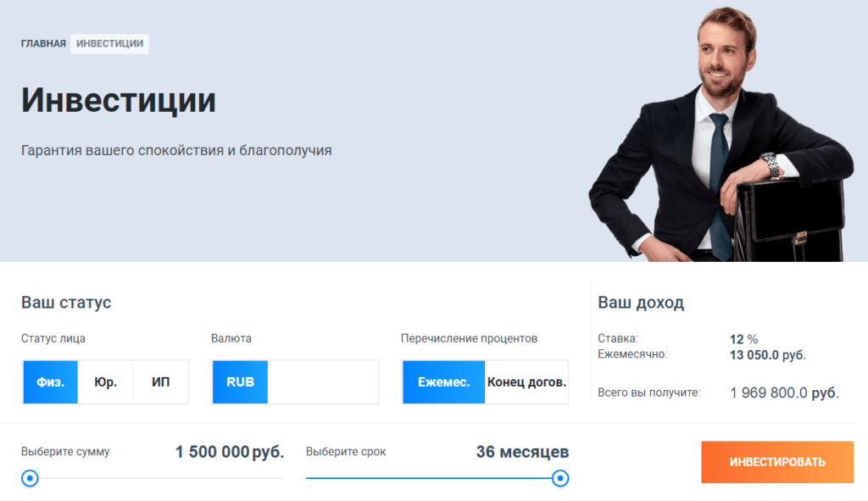The image size is (868, 501).
Task: Click the empty area next to RUB
Action: point(323,382)
